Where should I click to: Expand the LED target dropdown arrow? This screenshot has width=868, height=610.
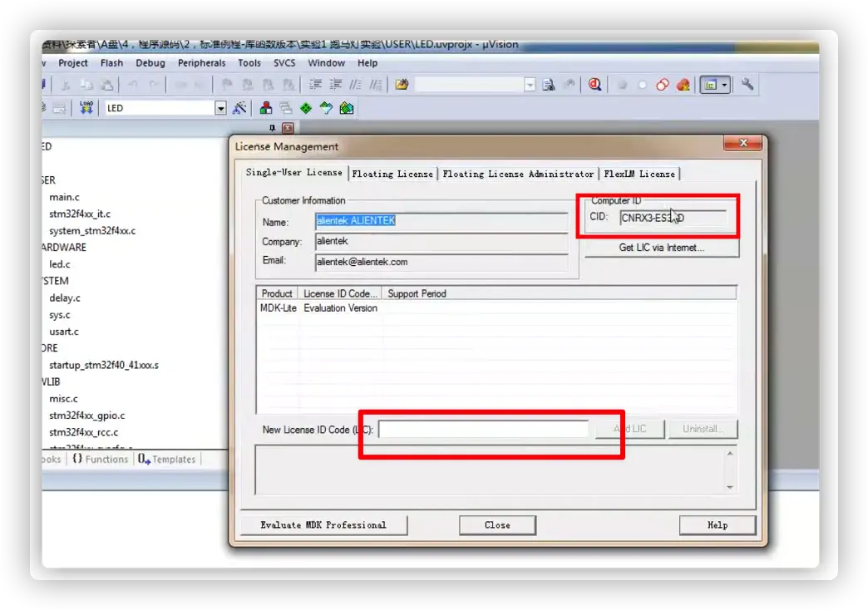(220, 108)
